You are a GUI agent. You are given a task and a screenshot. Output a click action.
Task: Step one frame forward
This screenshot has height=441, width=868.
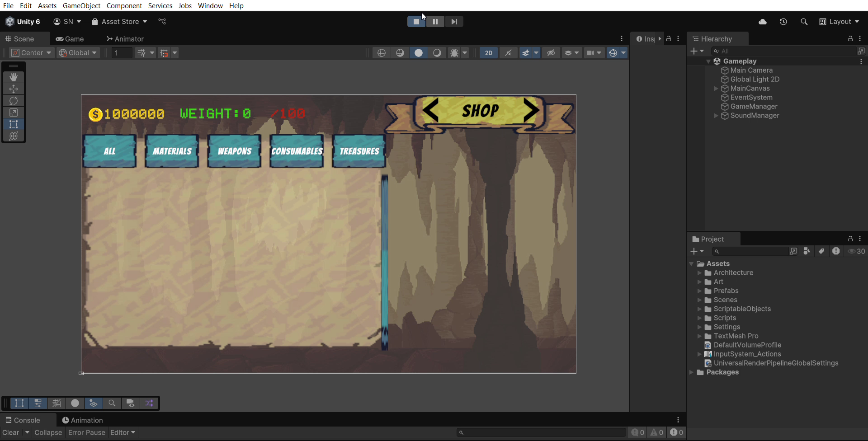click(454, 22)
